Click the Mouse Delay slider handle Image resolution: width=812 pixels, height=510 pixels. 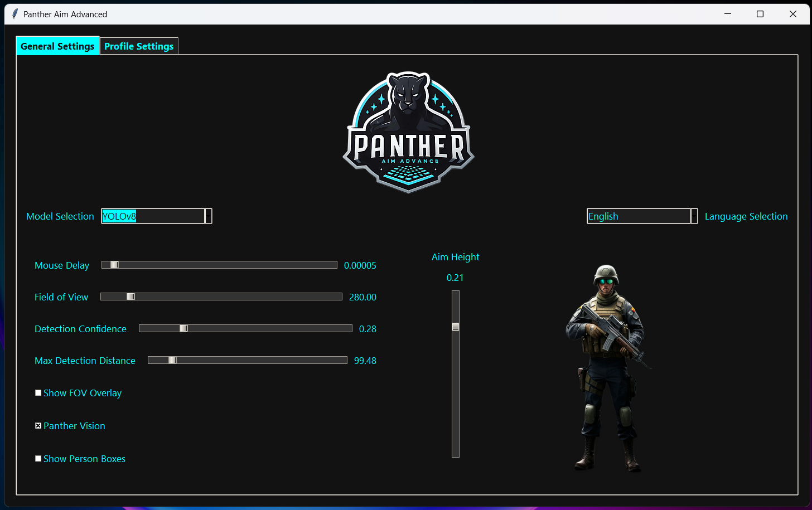tap(114, 265)
